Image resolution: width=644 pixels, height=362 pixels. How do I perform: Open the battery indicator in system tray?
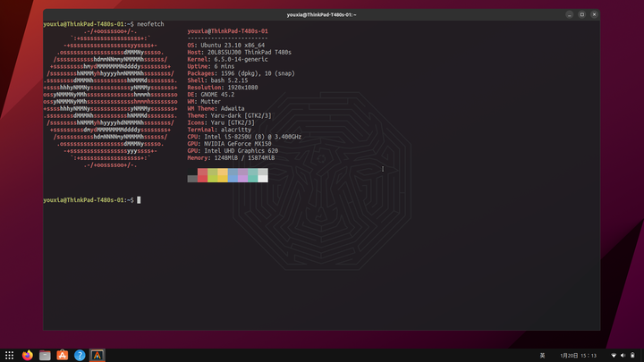632,356
